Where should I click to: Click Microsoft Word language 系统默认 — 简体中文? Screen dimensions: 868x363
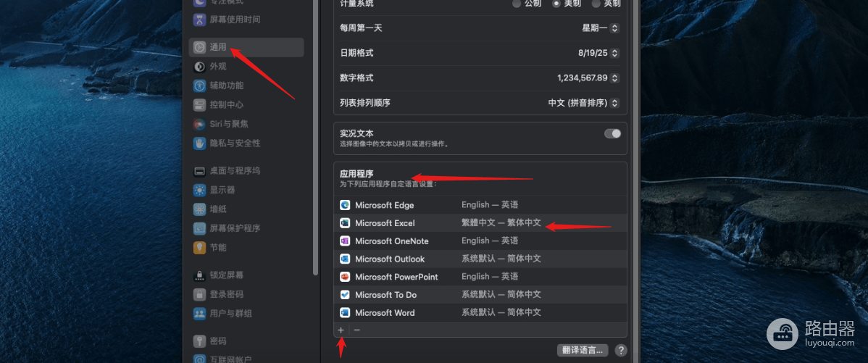pyautogui.click(x=501, y=312)
